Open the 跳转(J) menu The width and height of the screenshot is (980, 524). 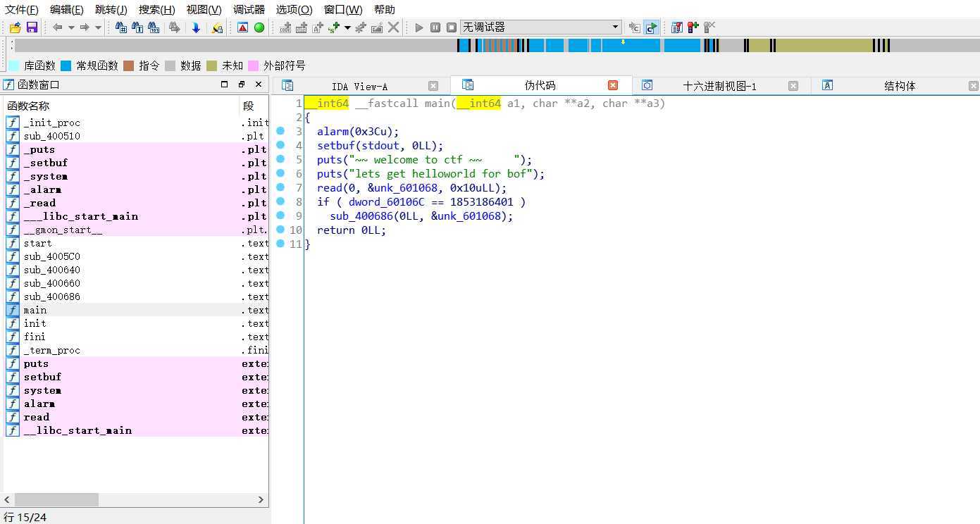tap(111, 10)
